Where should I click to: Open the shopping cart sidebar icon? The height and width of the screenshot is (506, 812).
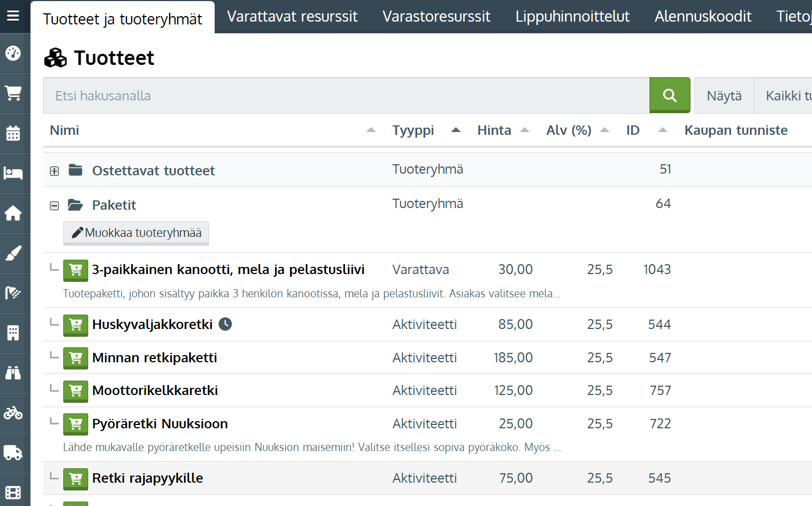click(13, 93)
